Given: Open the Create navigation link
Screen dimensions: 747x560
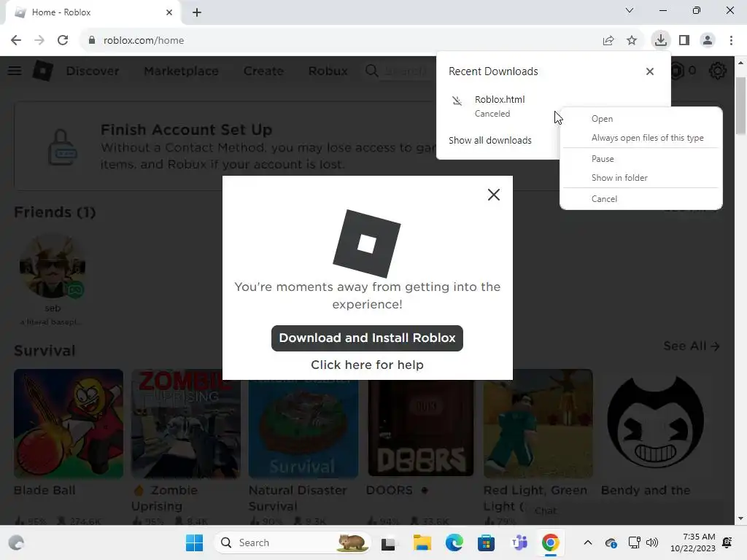Looking at the screenshot, I should tap(263, 71).
